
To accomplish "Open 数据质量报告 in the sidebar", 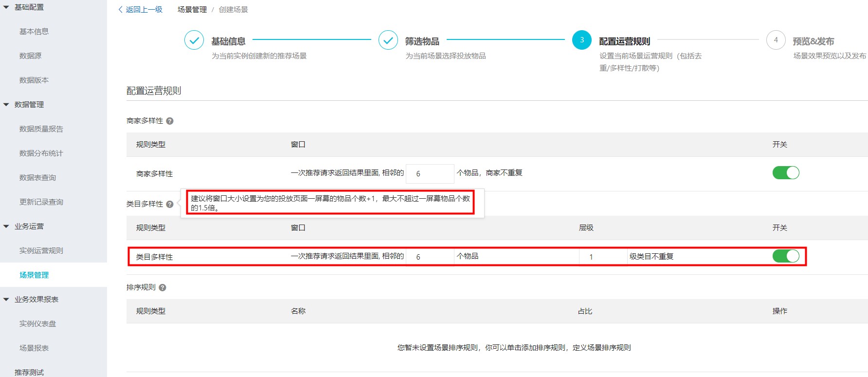I will (x=41, y=129).
